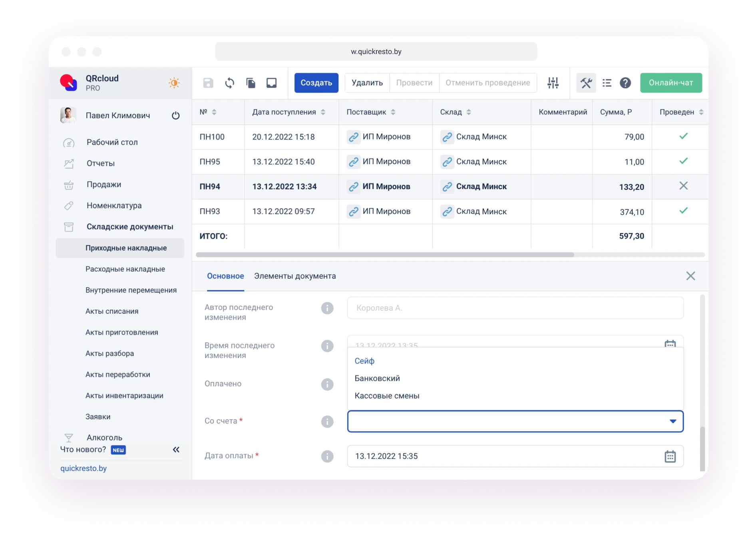
Task: Sort by Дата поступления column
Action: tap(323, 112)
